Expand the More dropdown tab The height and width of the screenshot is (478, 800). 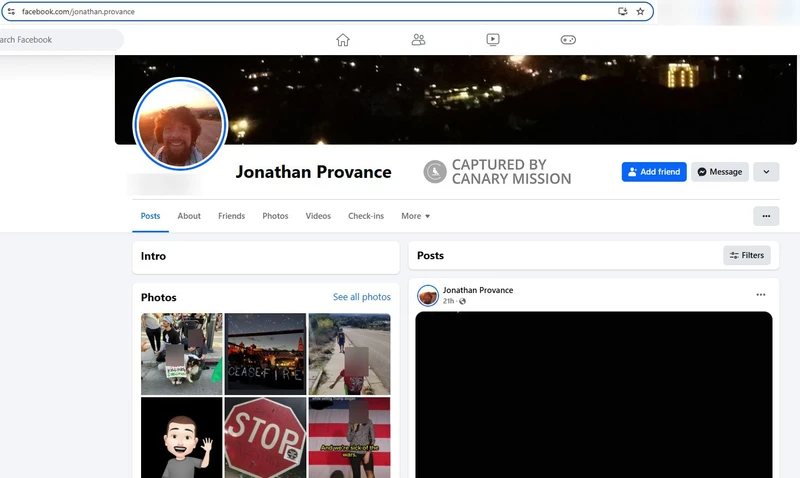coord(415,216)
